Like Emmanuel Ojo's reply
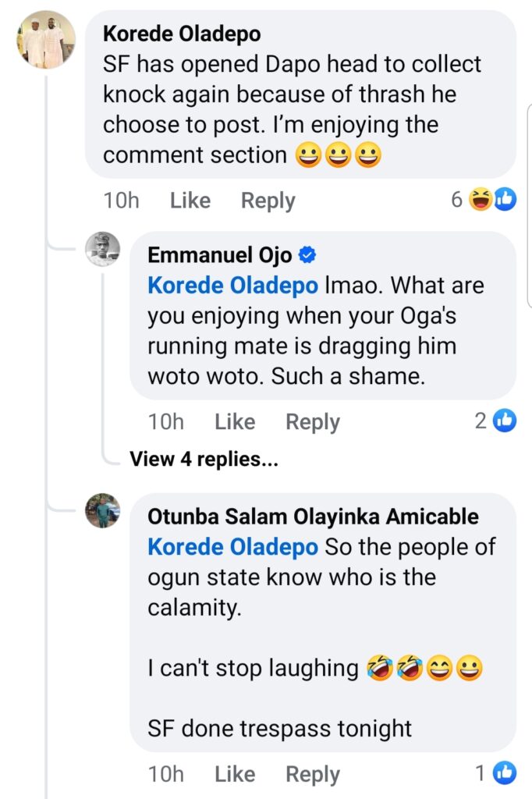Image resolution: width=532 pixels, height=799 pixels. point(235,422)
